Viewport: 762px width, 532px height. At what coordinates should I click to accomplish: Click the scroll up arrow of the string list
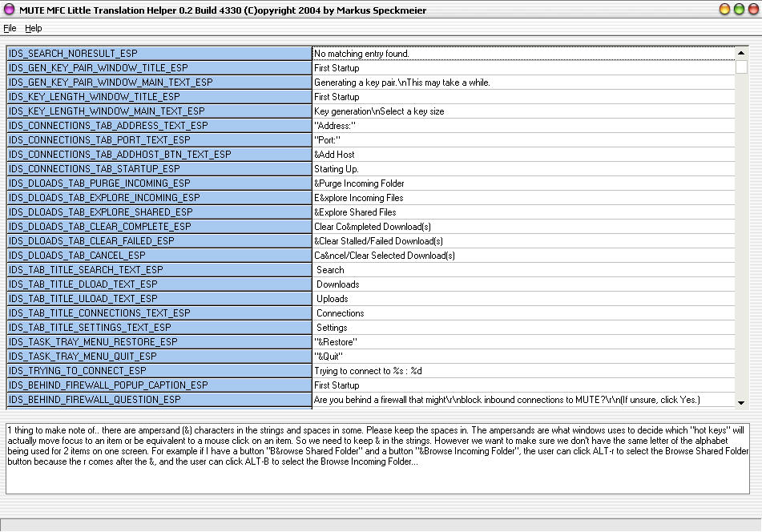(741, 53)
